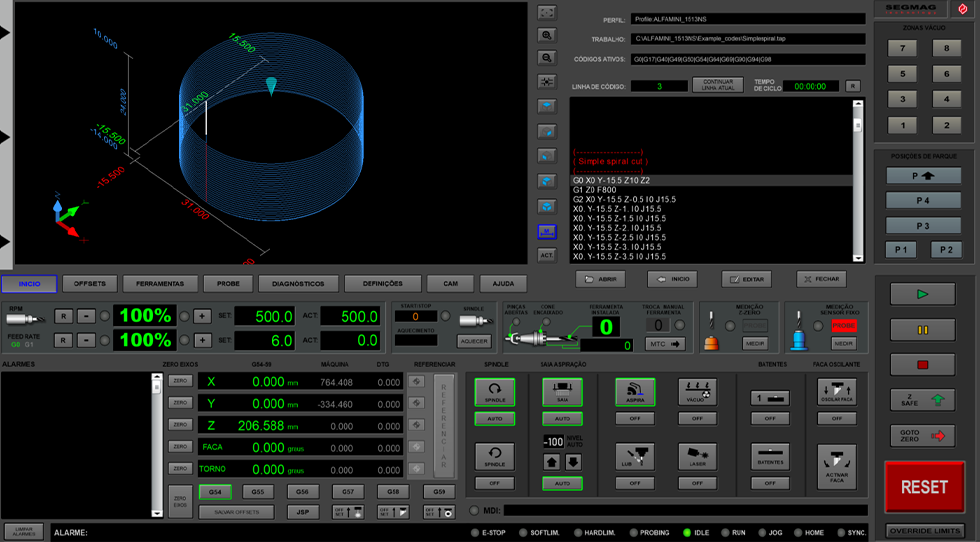Start the cycle with the green play button
This screenshot has height=542, width=980.
click(922, 294)
